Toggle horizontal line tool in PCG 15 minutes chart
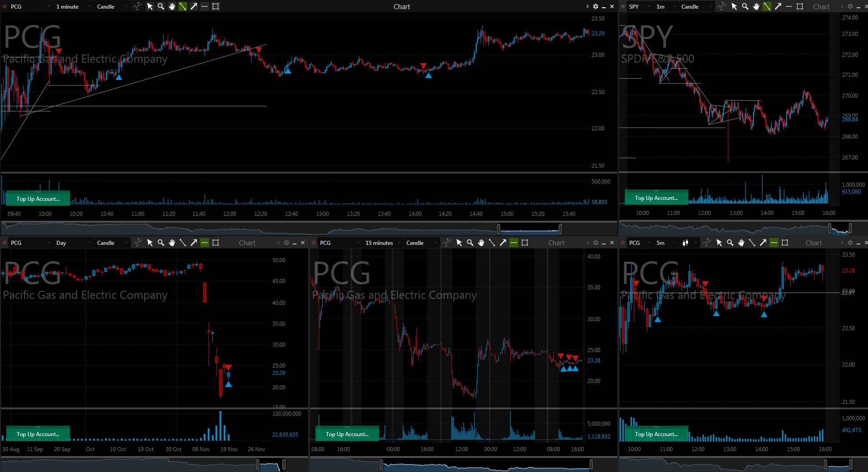Image resolution: width=868 pixels, height=472 pixels. pyautogui.click(x=514, y=243)
